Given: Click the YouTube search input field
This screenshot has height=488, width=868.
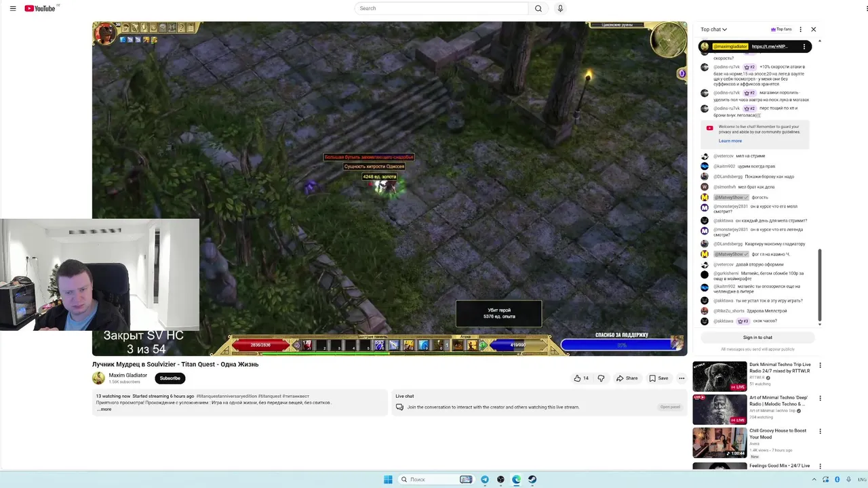Looking at the screenshot, I should (441, 8).
